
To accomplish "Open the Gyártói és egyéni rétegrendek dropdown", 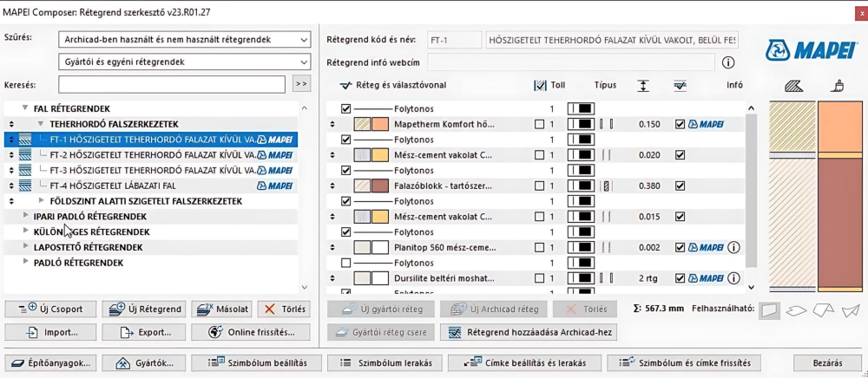I will pos(185,62).
